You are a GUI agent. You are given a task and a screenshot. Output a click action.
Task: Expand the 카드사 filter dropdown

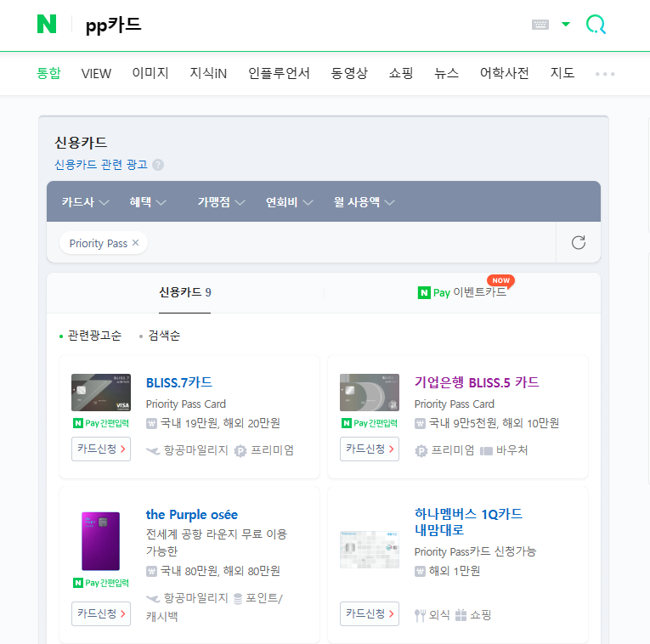[86, 202]
